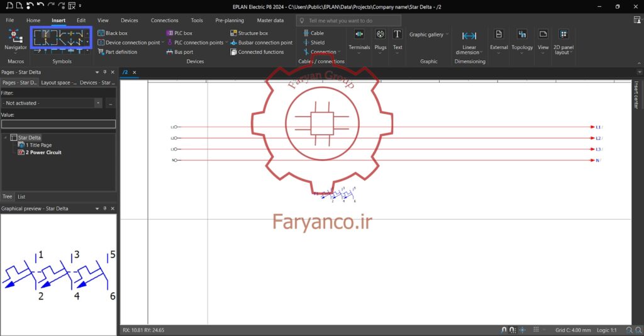Click the View icon at ribbon's right end
The height and width of the screenshot is (336, 644).
coord(543,35)
